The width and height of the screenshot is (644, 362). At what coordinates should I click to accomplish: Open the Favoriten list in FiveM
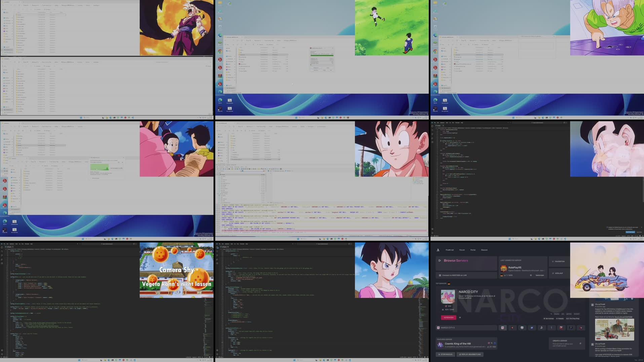[x=559, y=261]
